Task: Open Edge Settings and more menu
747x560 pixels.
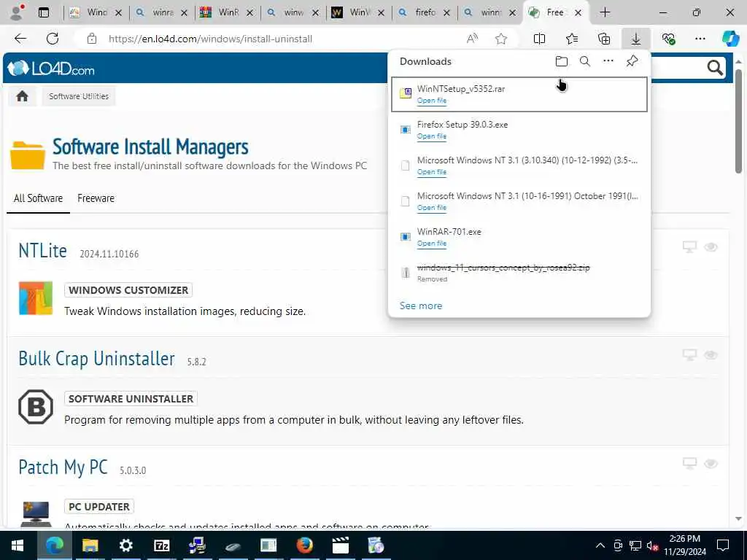Action: point(700,39)
